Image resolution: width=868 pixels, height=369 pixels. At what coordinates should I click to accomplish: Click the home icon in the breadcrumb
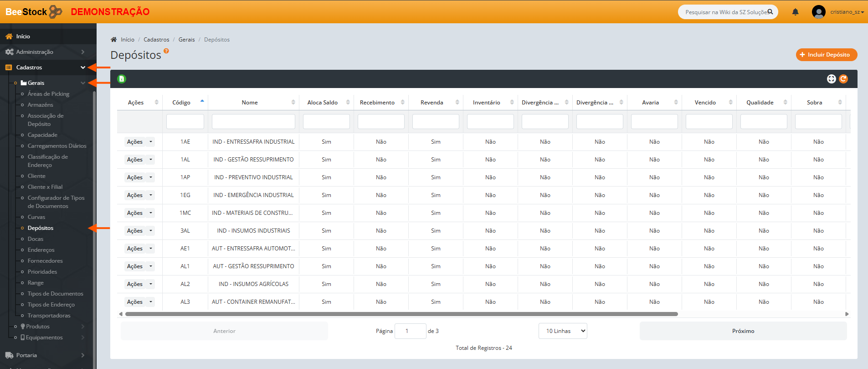(114, 40)
